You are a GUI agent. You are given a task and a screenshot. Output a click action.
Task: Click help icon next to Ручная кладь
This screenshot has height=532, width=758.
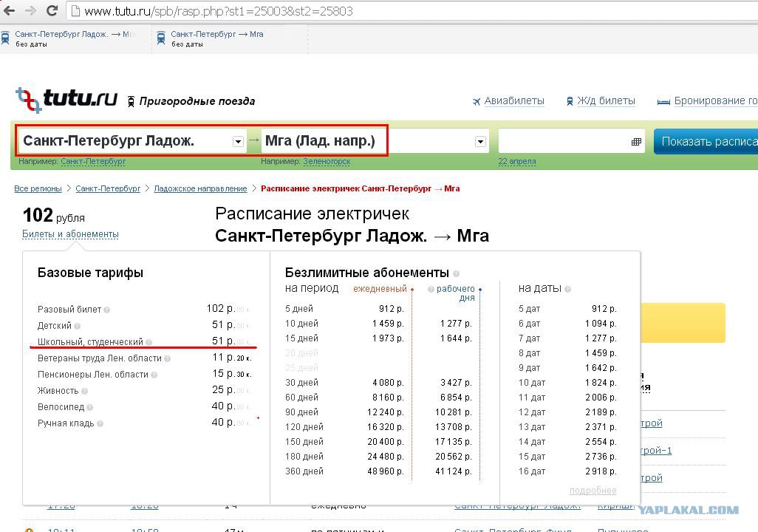(x=100, y=424)
